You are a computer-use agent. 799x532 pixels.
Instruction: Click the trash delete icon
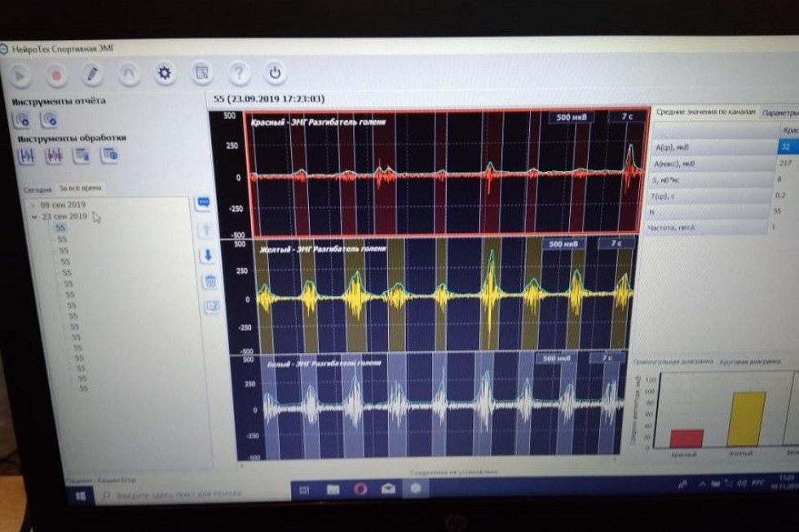click(210, 281)
